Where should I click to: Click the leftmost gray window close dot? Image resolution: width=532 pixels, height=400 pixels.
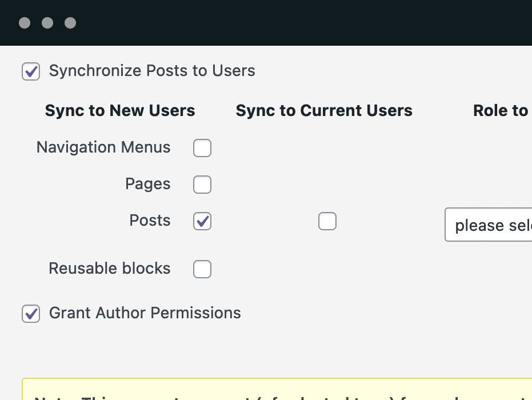25,23
